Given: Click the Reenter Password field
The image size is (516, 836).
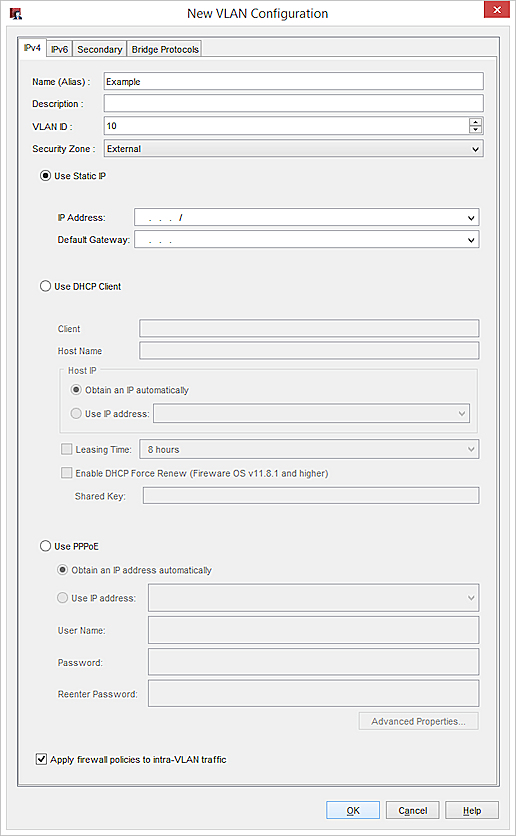Looking at the screenshot, I should (313, 693).
